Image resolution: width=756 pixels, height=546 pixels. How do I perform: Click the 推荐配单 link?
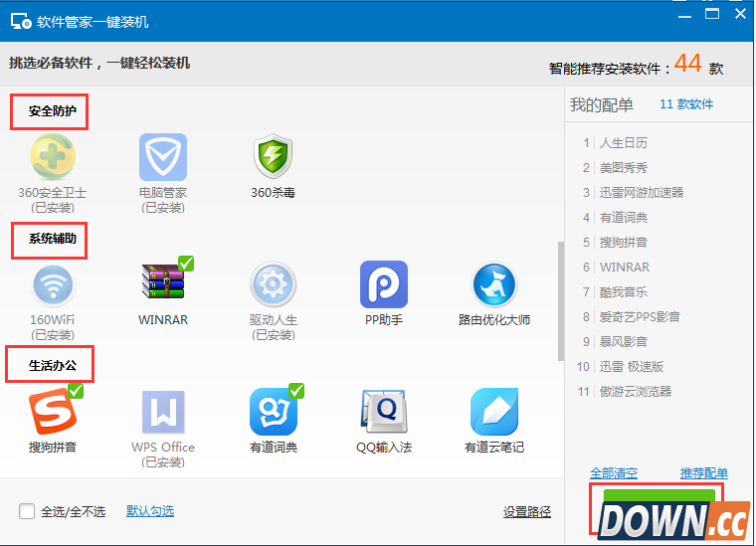coord(704,473)
